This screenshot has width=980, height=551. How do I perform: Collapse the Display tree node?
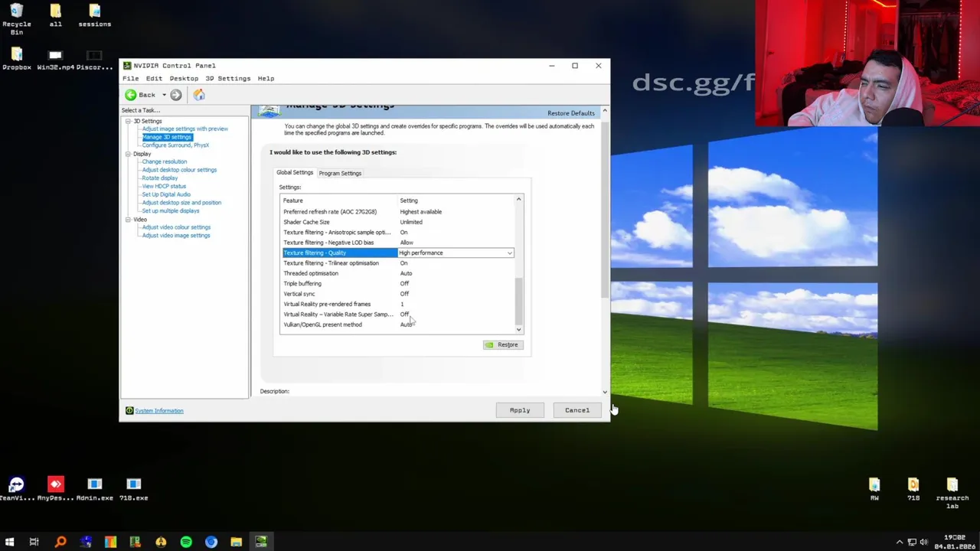tap(129, 154)
